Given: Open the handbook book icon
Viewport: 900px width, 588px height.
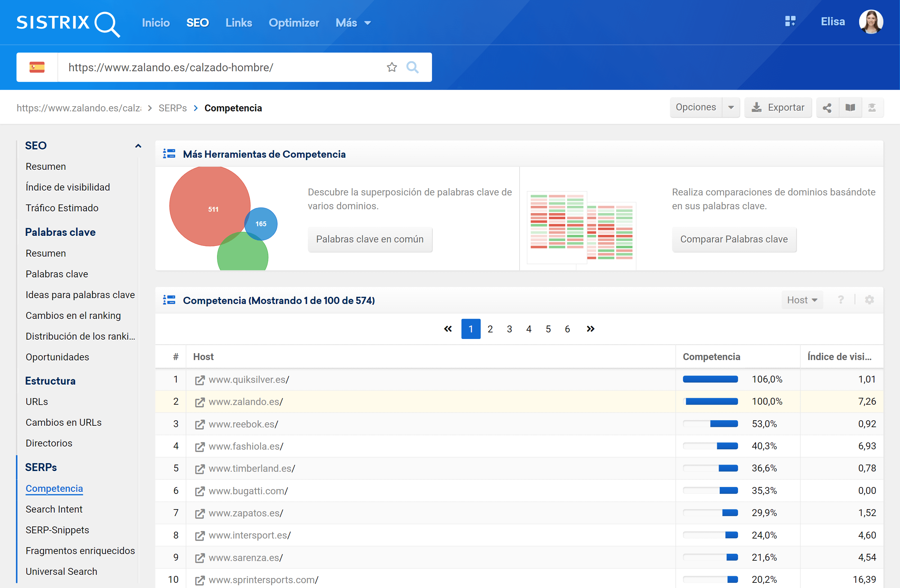Looking at the screenshot, I should (x=850, y=108).
